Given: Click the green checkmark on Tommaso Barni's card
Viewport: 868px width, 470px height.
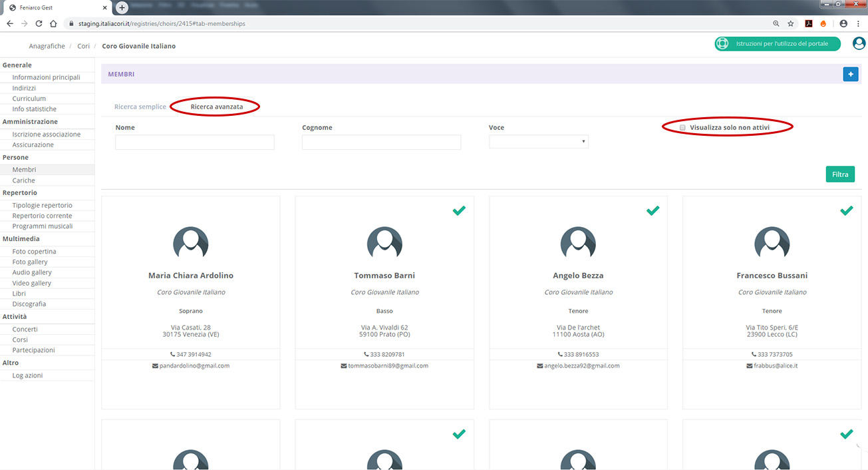Looking at the screenshot, I should (459, 210).
